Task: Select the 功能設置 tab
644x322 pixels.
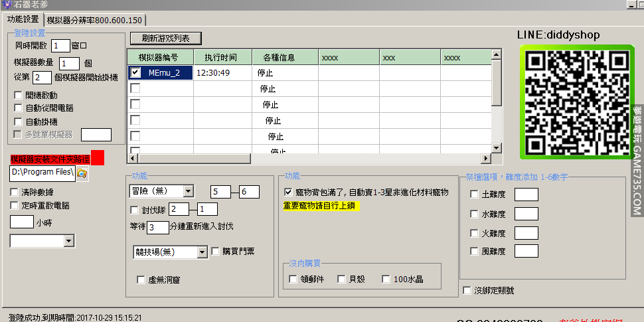Action: pos(23,19)
